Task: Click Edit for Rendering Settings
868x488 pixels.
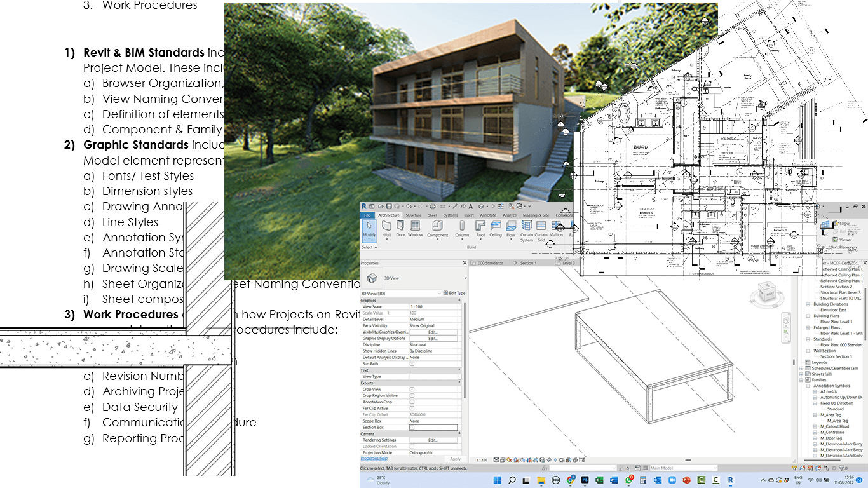Action: [433, 440]
